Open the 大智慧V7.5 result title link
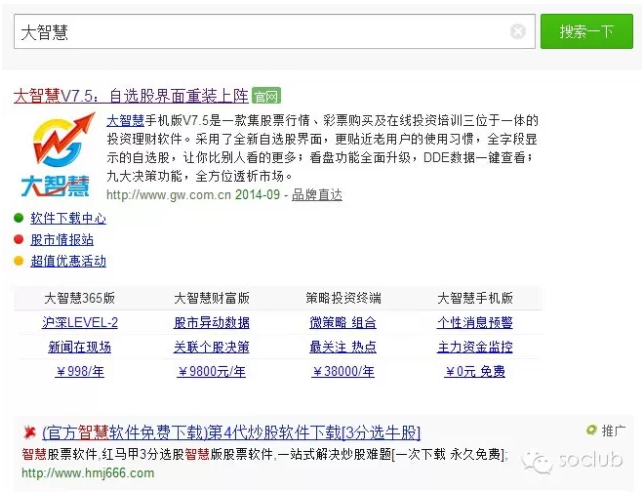This screenshot has height=496, width=644. (130, 96)
